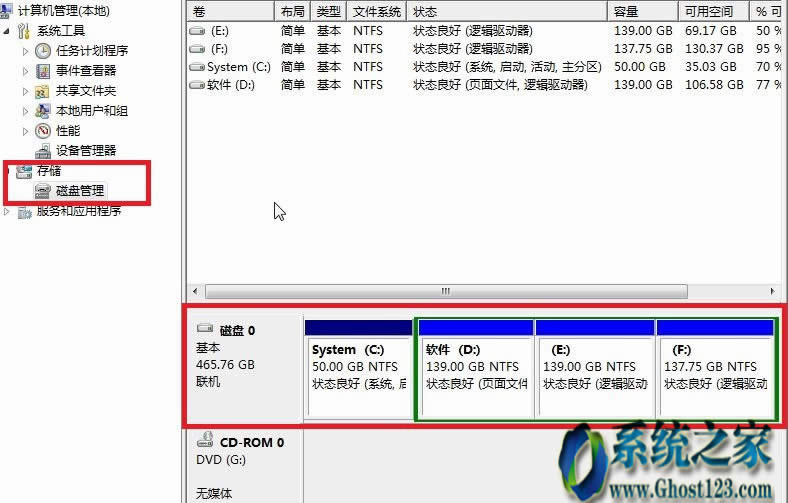
Task: Click the 性能 gauge icon
Action: [43, 131]
